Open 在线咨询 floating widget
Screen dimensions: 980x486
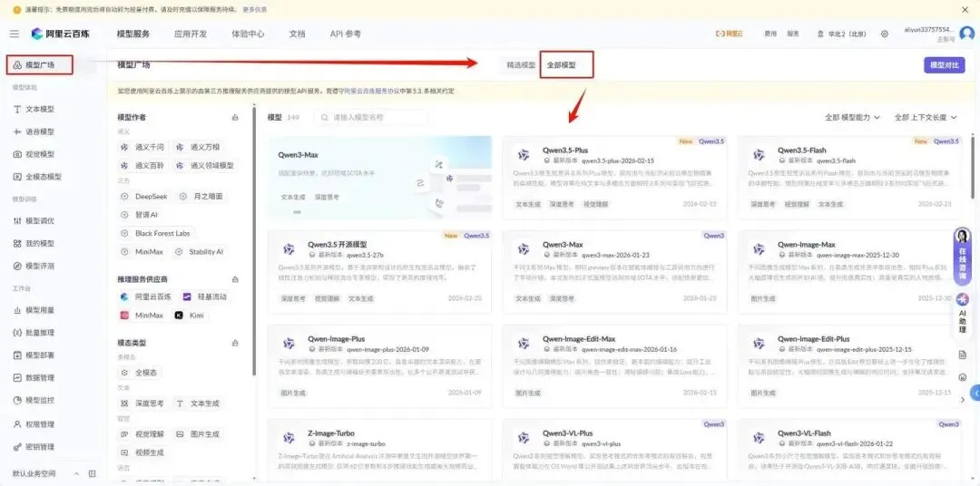tap(963, 256)
